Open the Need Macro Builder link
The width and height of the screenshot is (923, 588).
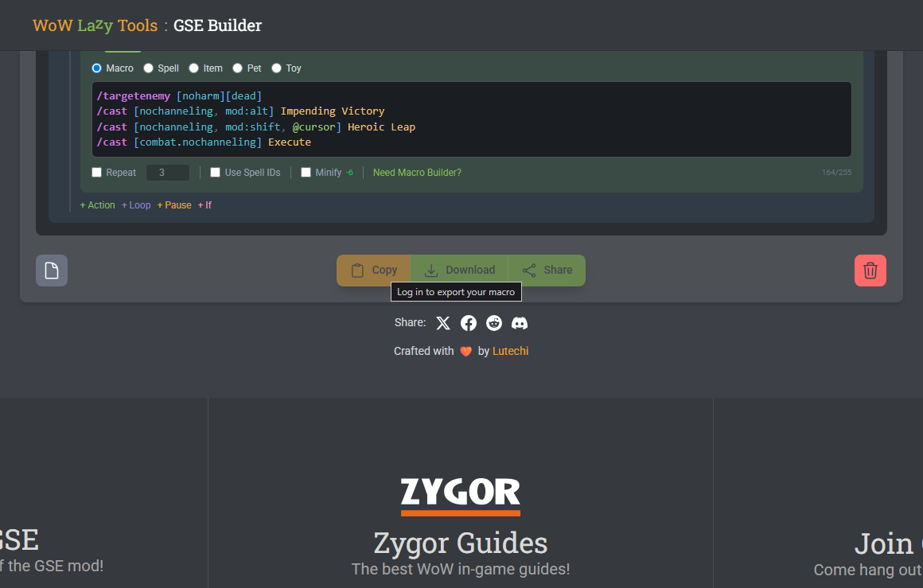pos(417,173)
